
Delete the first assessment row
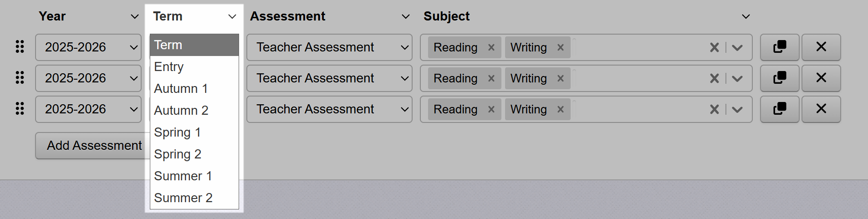pyautogui.click(x=821, y=47)
